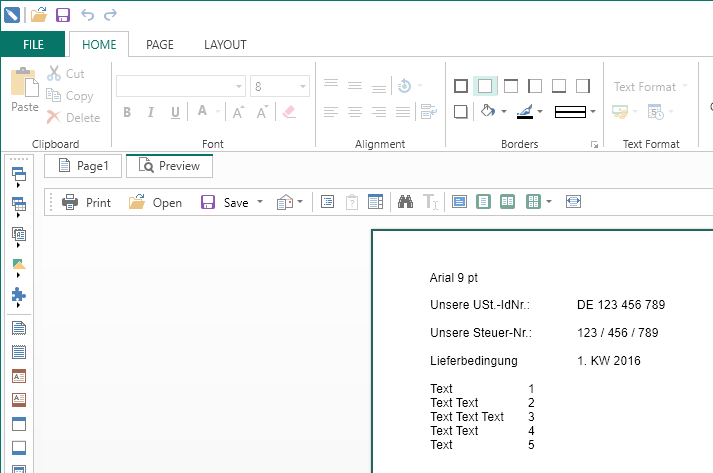The image size is (713, 473).
Task: Click the Save button in the preview toolbar
Action: [x=225, y=202]
